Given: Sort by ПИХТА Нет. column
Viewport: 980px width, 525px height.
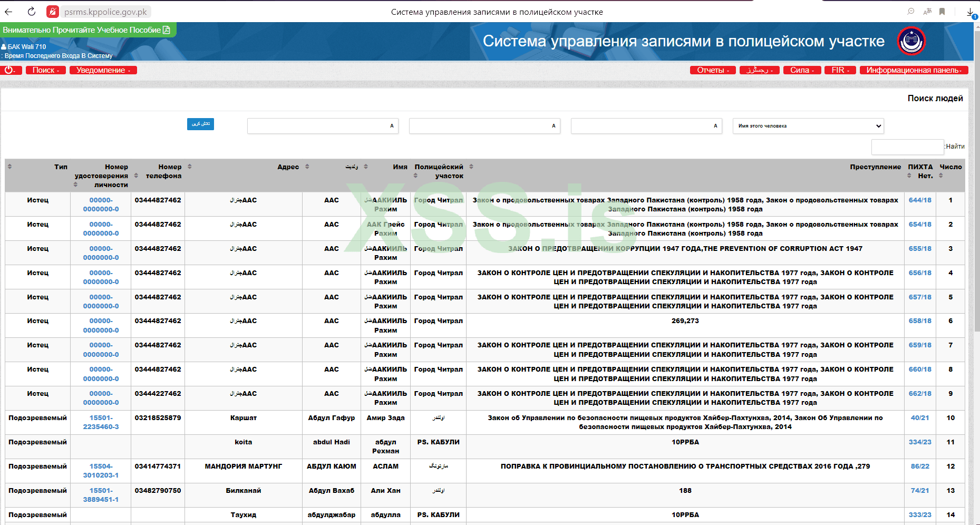Looking at the screenshot, I should [x=909, y=176].
